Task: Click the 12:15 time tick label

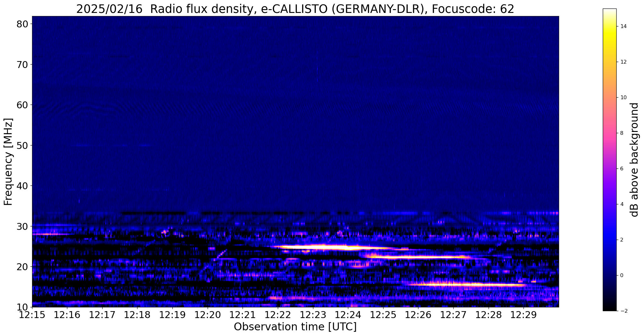Action: (x=32, y=315)
